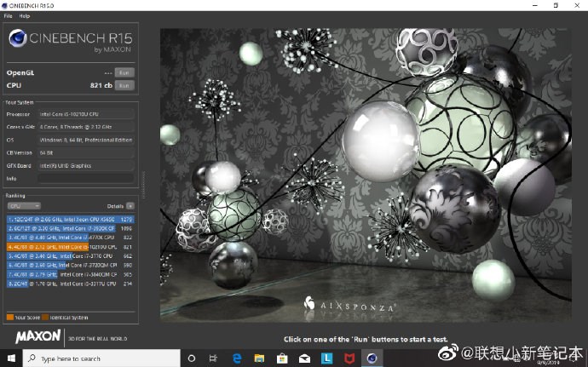This screenshot has height=367, width=588.
Task: Open the File menu
Action: (8, 16)
